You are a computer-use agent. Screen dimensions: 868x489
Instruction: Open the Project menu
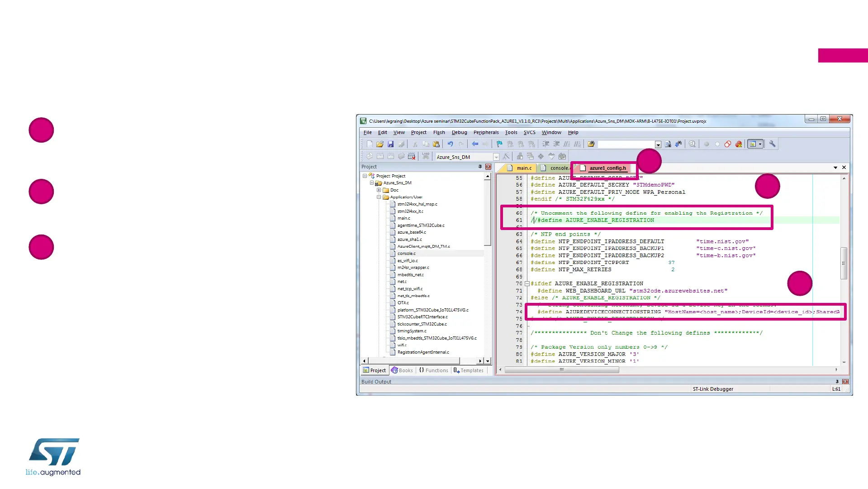pyautogui.click(x=419, y=132)
